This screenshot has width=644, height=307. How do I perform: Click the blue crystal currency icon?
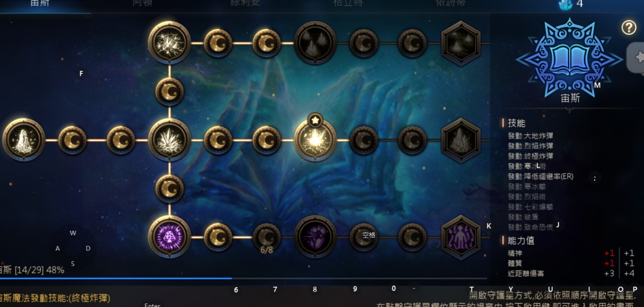565,4
